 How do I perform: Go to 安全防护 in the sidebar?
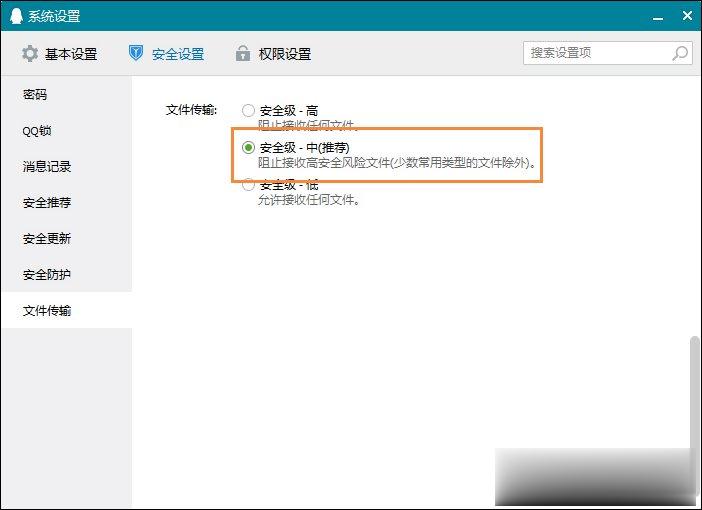66,274
